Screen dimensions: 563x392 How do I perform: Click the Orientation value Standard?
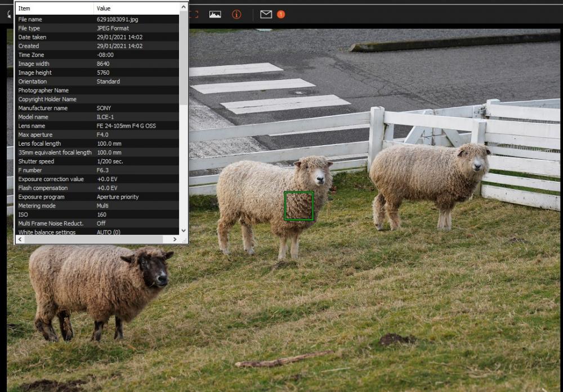coord(108,82)
